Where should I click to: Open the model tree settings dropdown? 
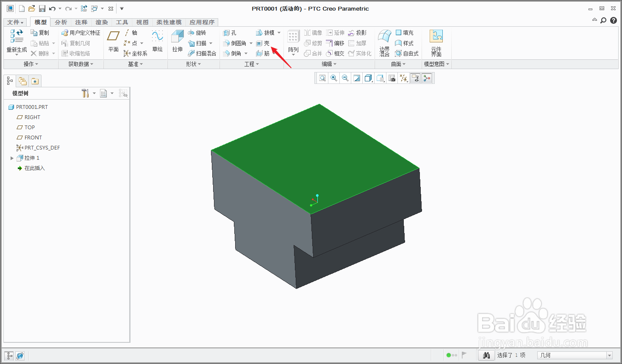click(94, 93)
